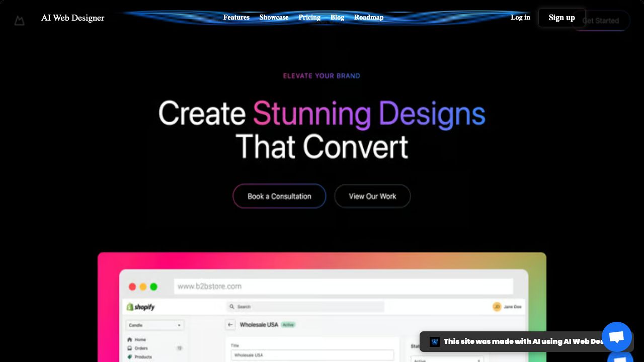Click the crown logo icon in header
644x362 pixels.
point(19,21)
